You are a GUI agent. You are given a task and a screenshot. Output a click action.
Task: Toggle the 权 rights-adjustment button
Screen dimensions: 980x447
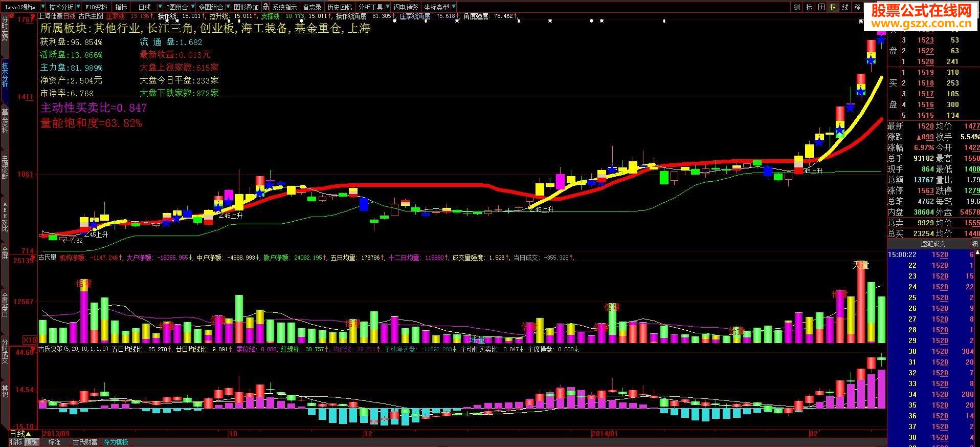tap(833, 7)
